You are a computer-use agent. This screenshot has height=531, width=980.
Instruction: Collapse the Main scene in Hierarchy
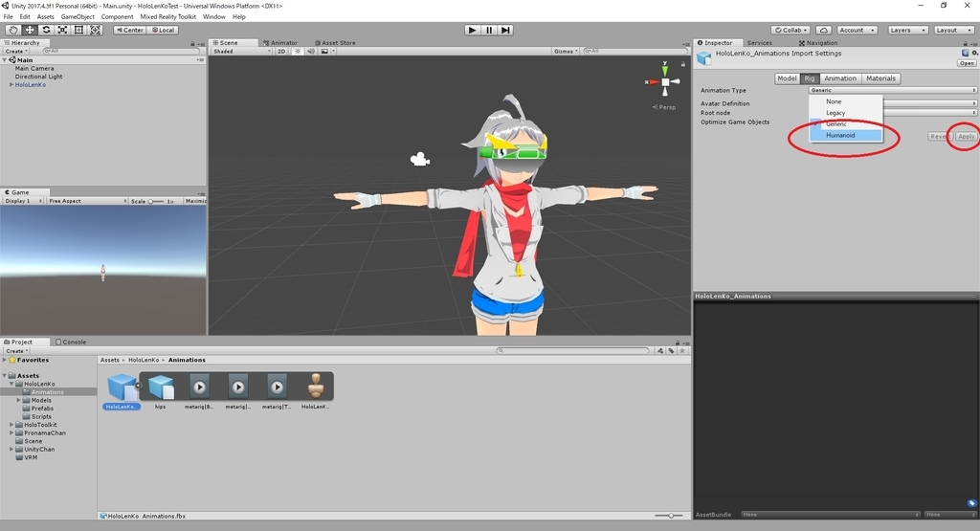point(5,60)
